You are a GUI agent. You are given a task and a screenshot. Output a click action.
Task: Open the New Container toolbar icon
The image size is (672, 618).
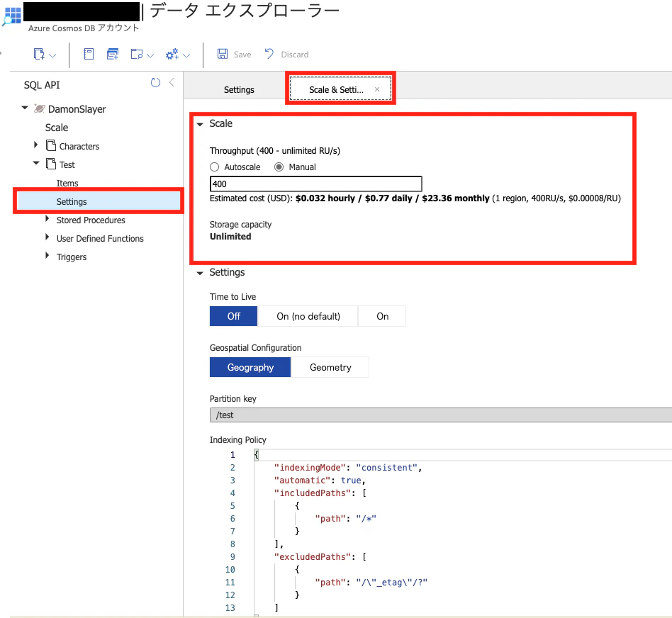(x=39, y=54)
